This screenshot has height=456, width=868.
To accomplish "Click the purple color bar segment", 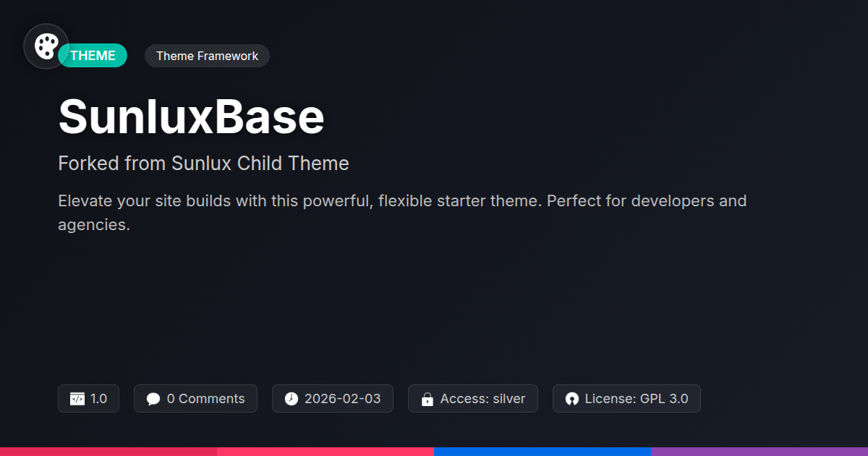I will (759, 451).
